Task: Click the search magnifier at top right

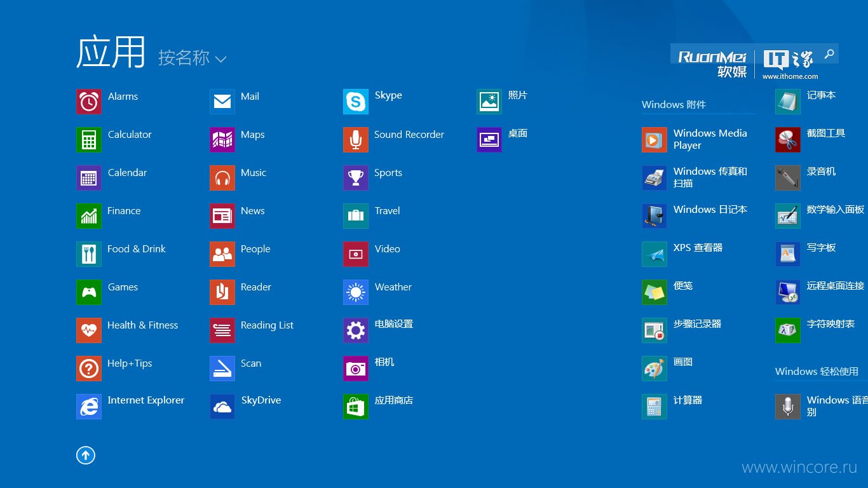Action: tap(829, 54)
